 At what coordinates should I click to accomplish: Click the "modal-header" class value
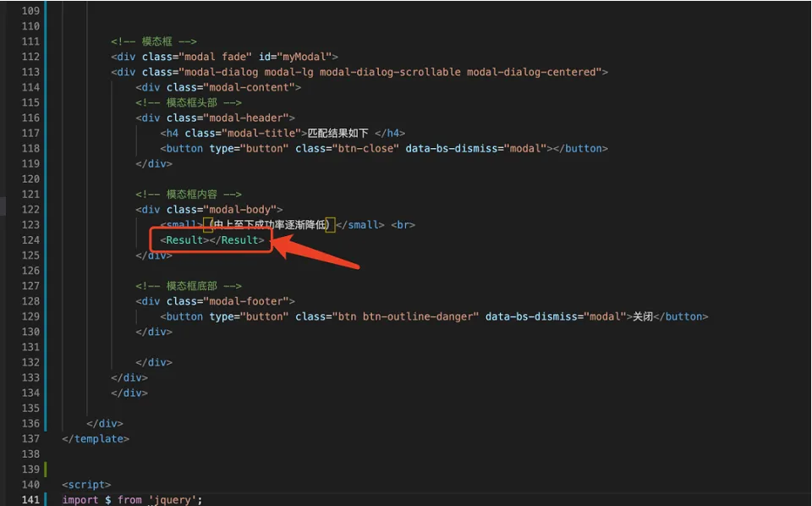[x=246, y=118]
